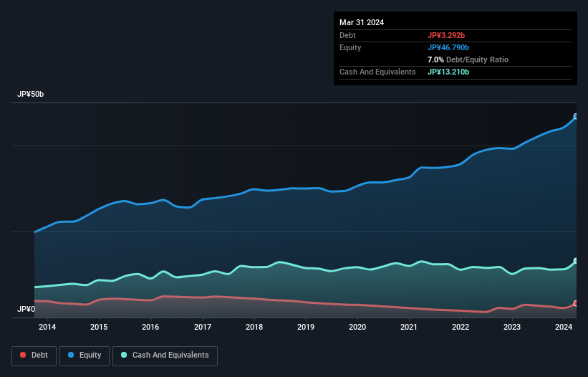The image size is (588, 377).
Task: Click the 2018 x-axis label
Action: tap(254, 327)
